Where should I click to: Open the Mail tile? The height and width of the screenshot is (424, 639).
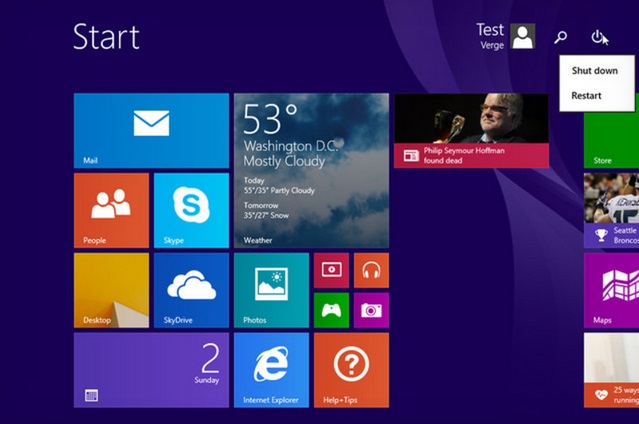[151, 130]
